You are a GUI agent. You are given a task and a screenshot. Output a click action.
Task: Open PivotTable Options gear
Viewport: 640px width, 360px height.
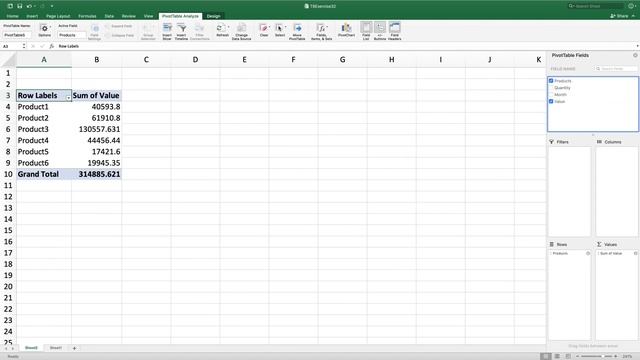pos(44,28)
